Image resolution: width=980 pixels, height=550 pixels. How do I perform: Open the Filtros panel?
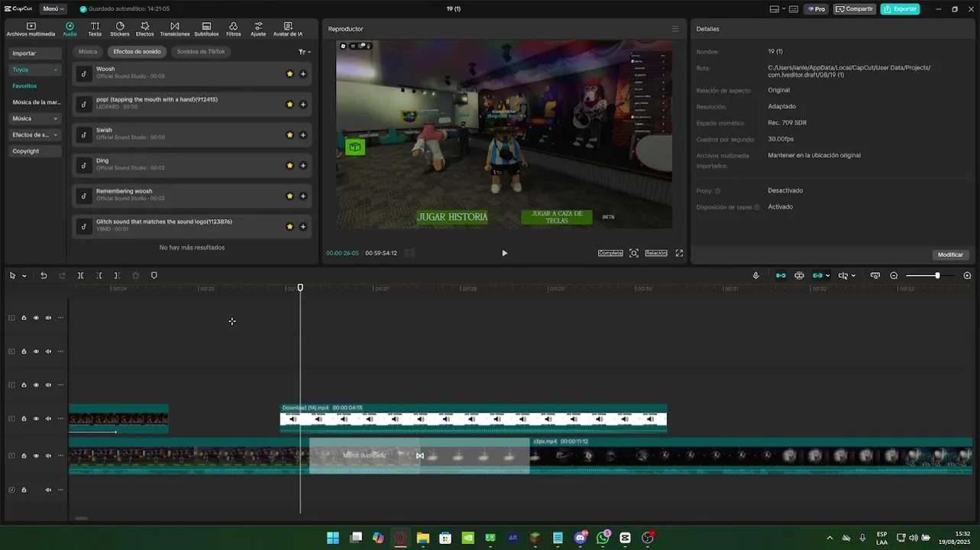[x=233, y=29]
